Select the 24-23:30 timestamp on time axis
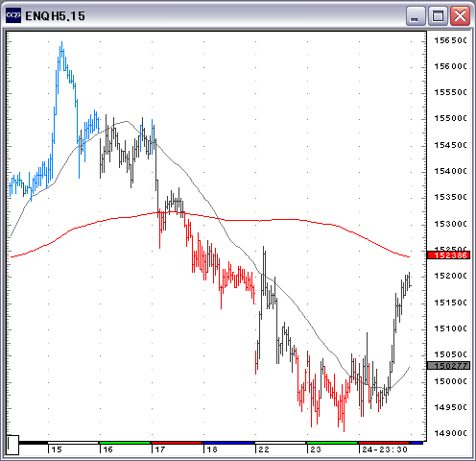This screenshot has width=476, height=461. (x=385, y=449)
